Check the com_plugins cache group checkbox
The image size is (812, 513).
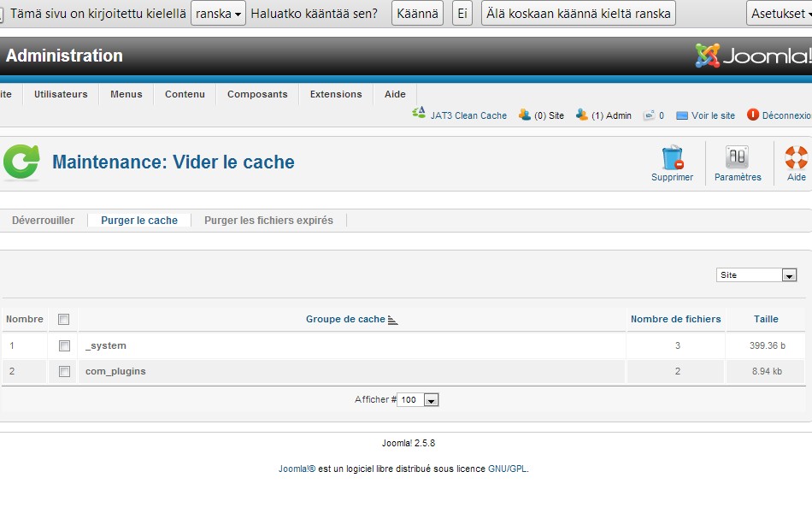click(64, 372)
